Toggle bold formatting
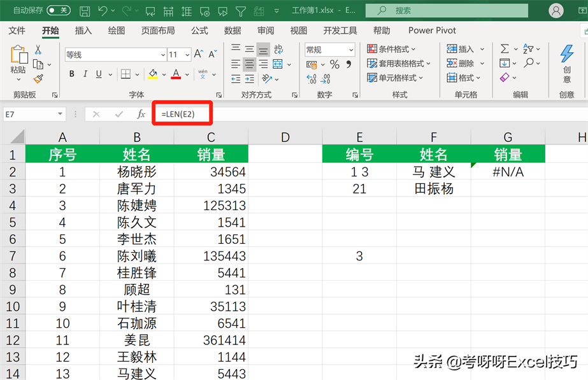This screenshot has width=588, height=380. tap(72, 74)
